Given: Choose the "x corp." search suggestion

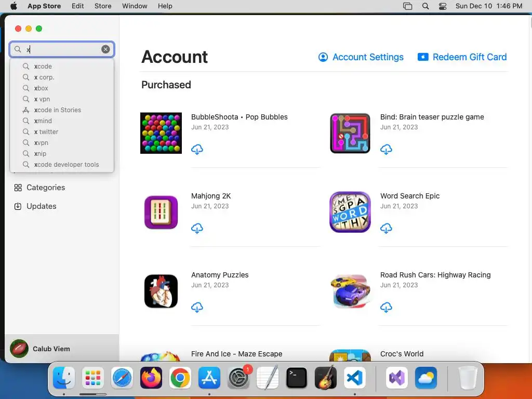Looking at the screenshot, I should point(62,77).
